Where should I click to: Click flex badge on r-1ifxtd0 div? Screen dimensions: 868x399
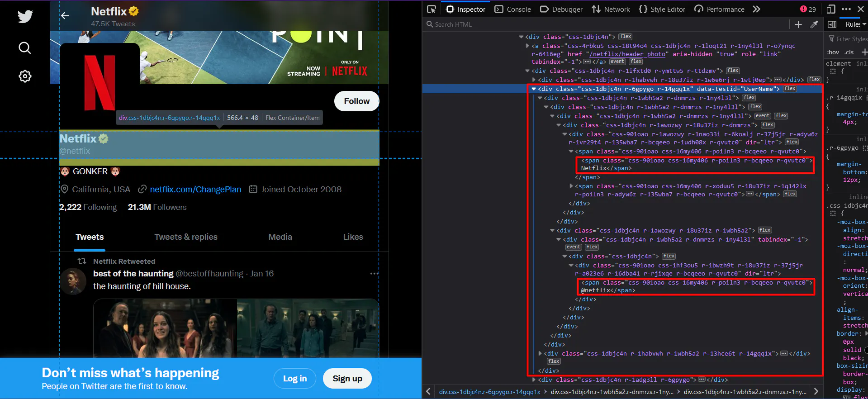pos(733,71)
